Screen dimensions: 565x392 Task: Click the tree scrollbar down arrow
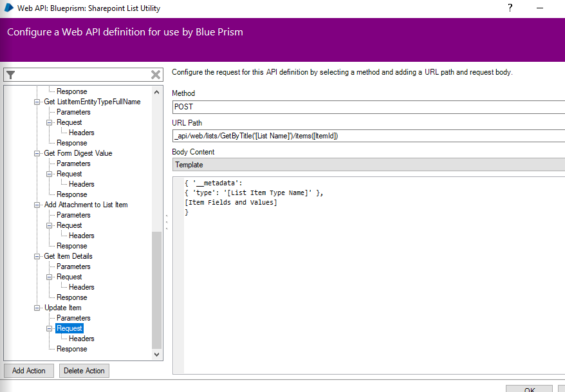(x=156, y=354)
